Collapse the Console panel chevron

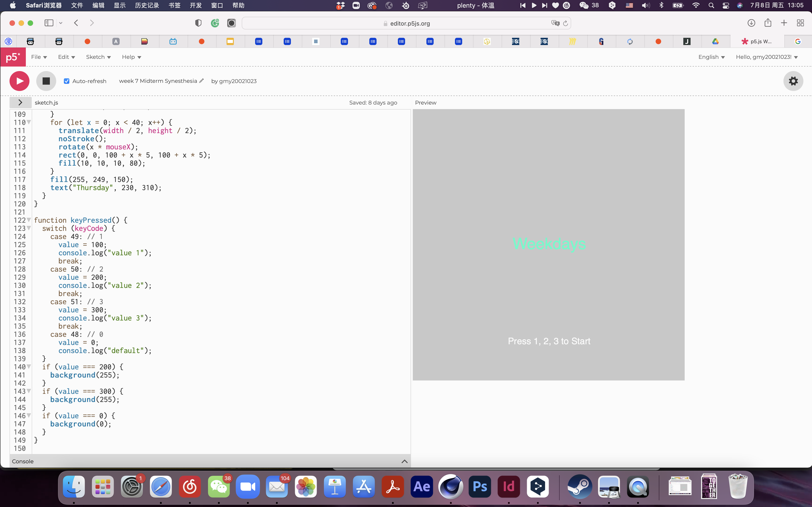[x=404, y=462]
